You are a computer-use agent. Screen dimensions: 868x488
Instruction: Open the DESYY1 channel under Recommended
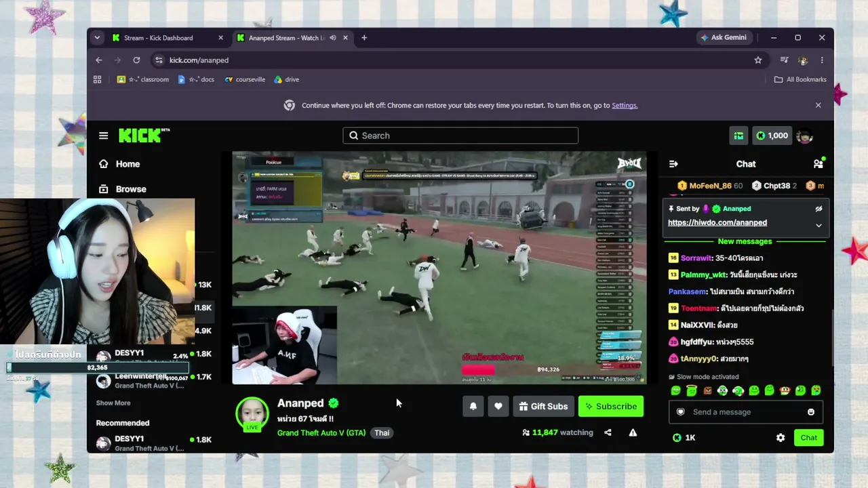point(155,443)
